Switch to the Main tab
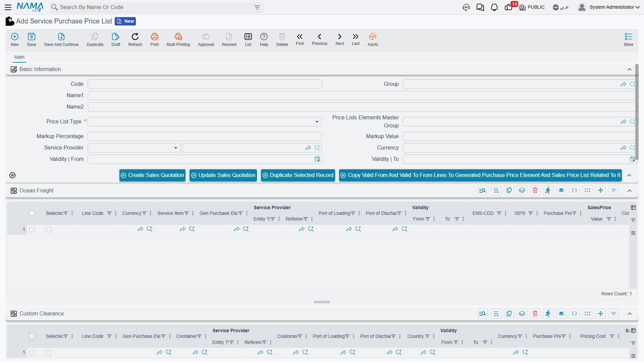644x362 pixels. (x=19, y=57)
